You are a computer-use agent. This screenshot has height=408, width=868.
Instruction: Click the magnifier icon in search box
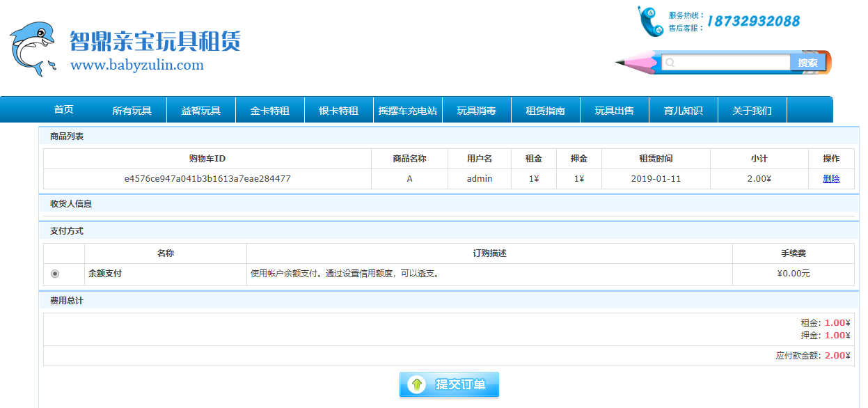[670, 63]
